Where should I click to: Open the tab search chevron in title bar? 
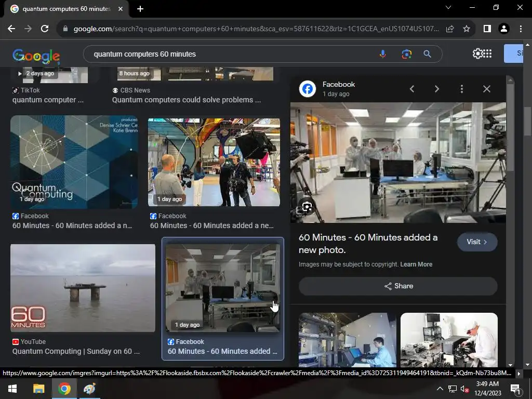[x=448, y=7]
